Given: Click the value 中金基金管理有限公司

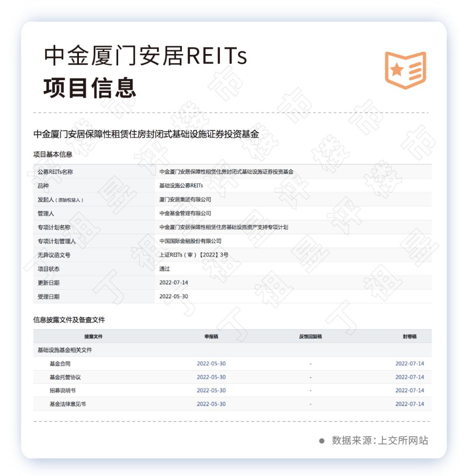Looking at the screenshot, I should coord(185,214).
